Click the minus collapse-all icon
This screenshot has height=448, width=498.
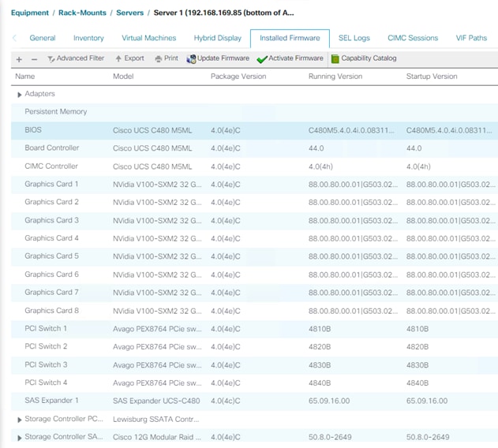(34, 59)
